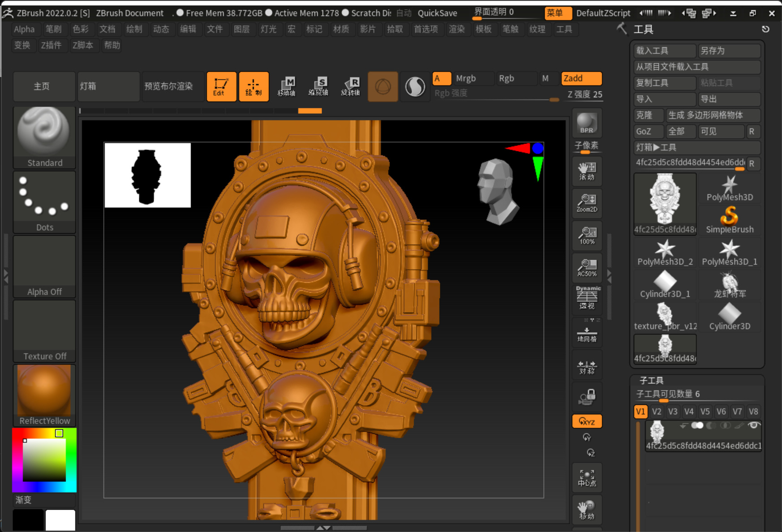Toggle Zadd mode

coord(581,78)
